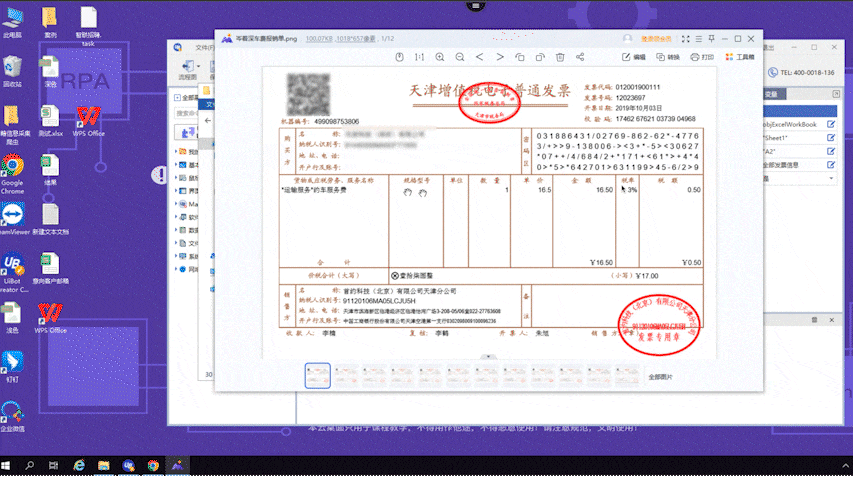
Task: Click the user avatar icon in viewer title bar
Action: pos(627,39)
